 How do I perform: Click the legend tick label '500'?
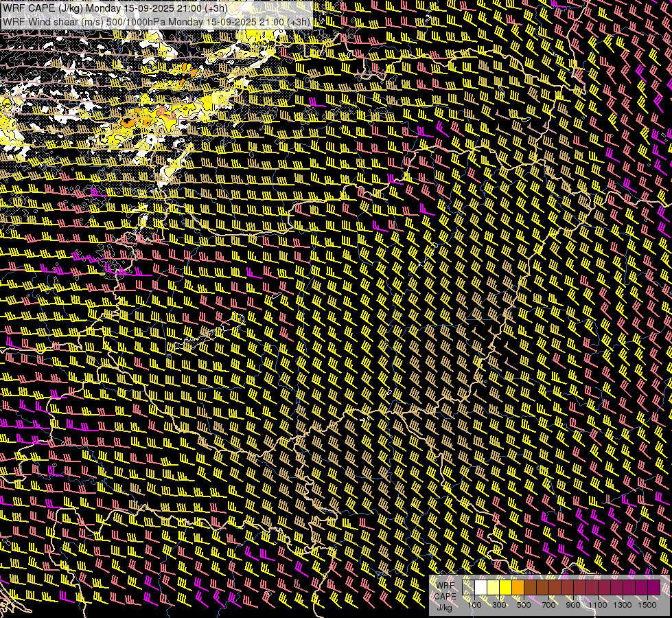click(x=524, y=605)
